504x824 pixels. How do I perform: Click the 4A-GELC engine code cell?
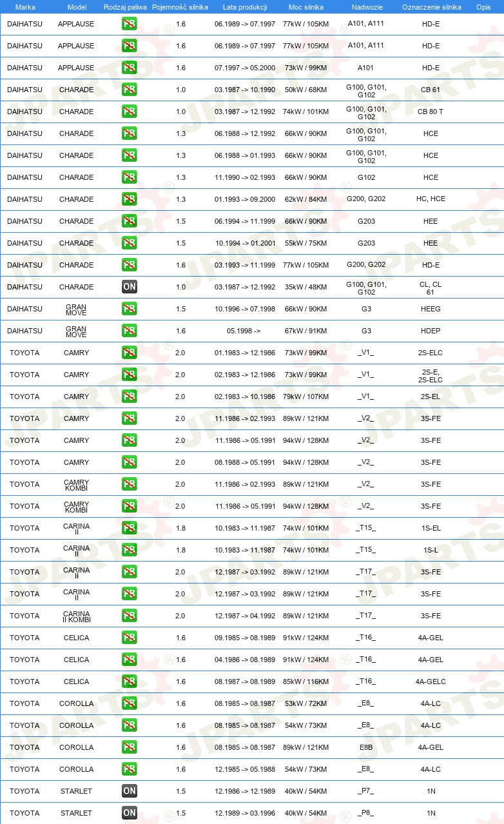(x=431, y=682)
